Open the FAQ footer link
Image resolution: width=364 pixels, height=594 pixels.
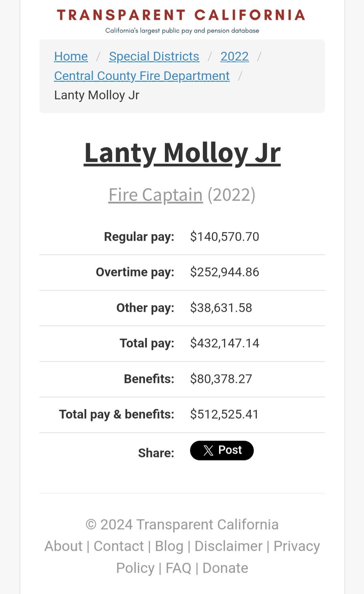tap(178, 568)
